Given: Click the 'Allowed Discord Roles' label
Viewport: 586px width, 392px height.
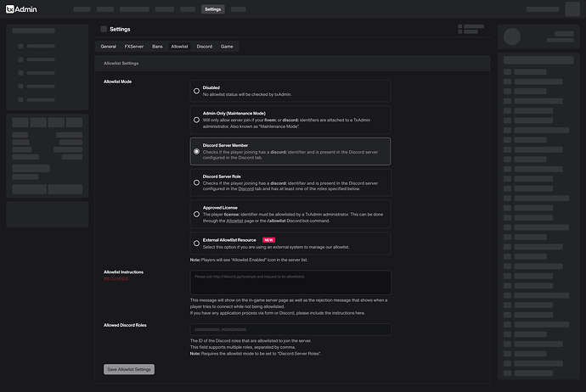Looking at the screenshot, I should click(x=125, y=325).
